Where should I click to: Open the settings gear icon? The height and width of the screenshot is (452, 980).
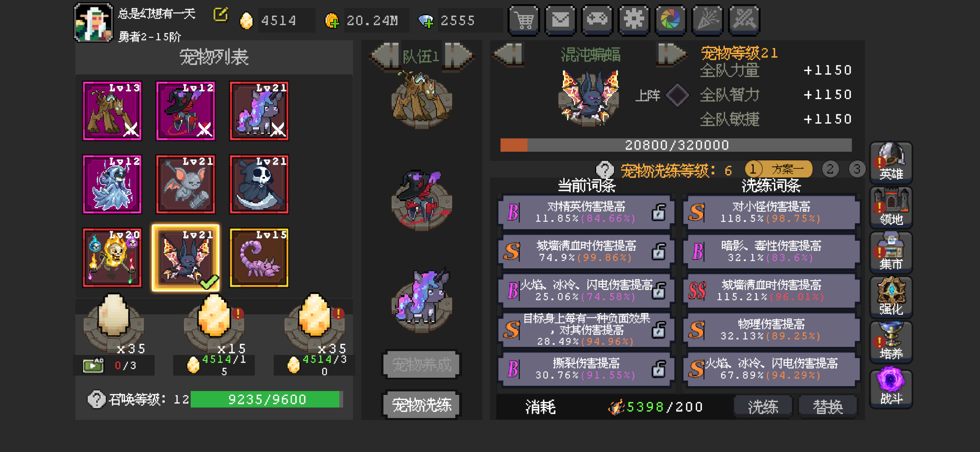(634, 20)
